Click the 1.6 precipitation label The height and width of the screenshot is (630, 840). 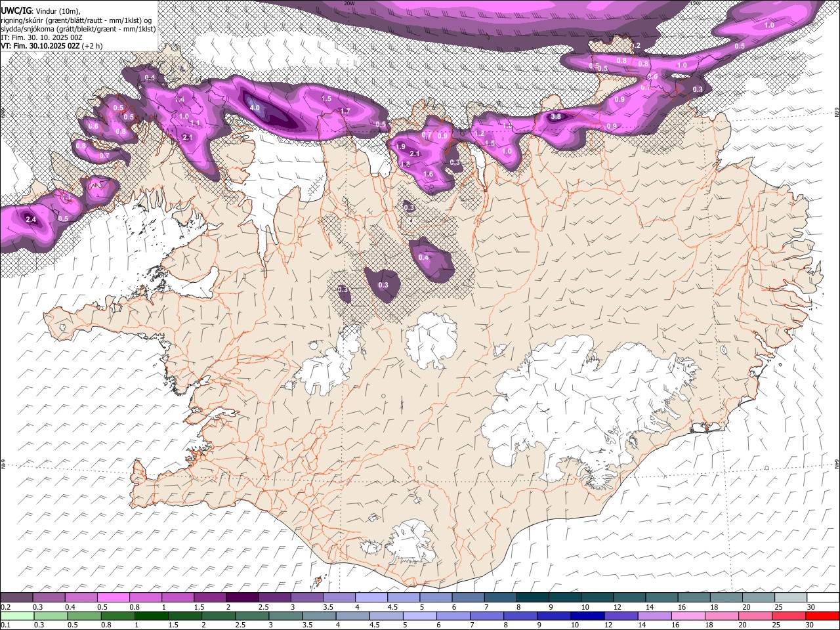(x=429, y=175)
